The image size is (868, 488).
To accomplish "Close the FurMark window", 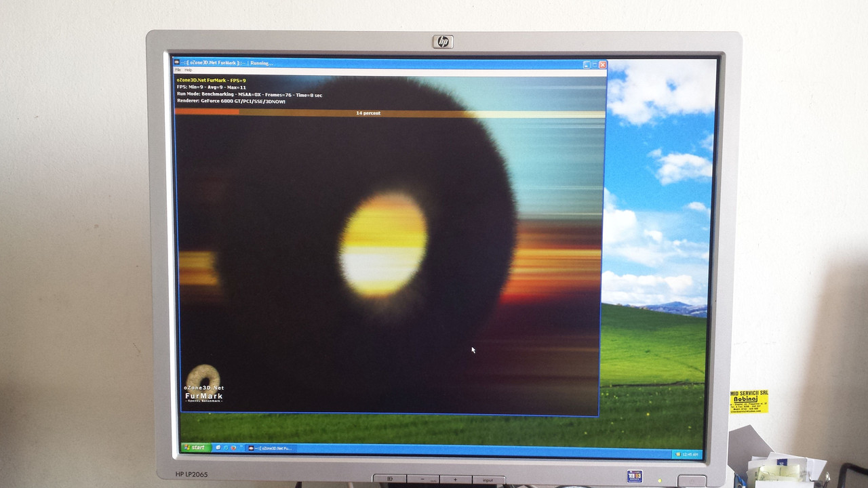I will pyautogui.click(x=602, y=65).
